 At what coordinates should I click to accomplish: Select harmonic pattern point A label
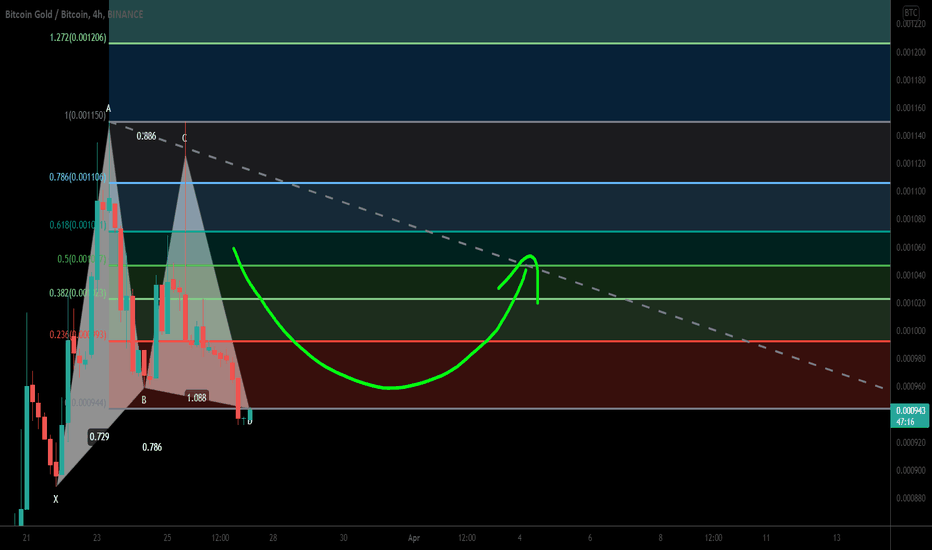click(108, 109)
